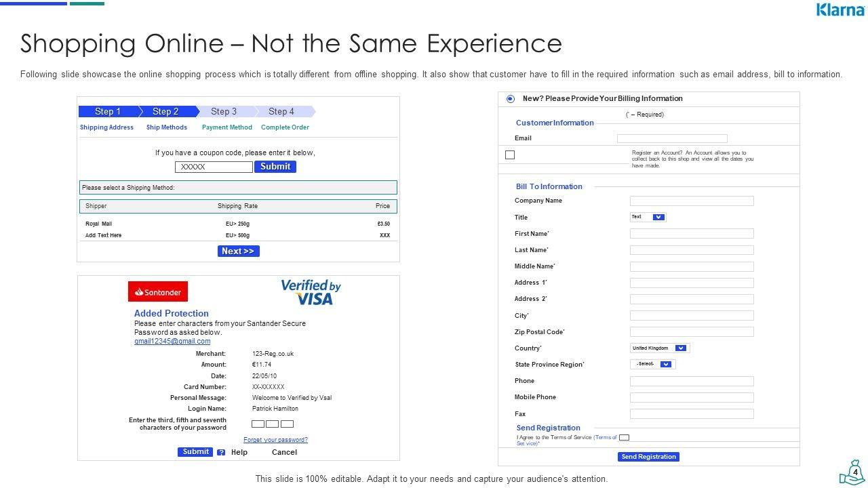Click the coupon code input field

(214, 167)
